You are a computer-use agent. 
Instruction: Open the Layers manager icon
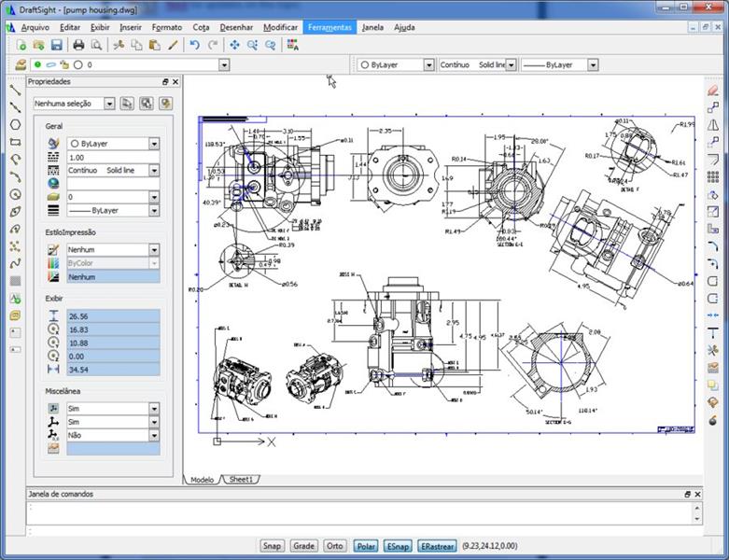tap(21, 65)
